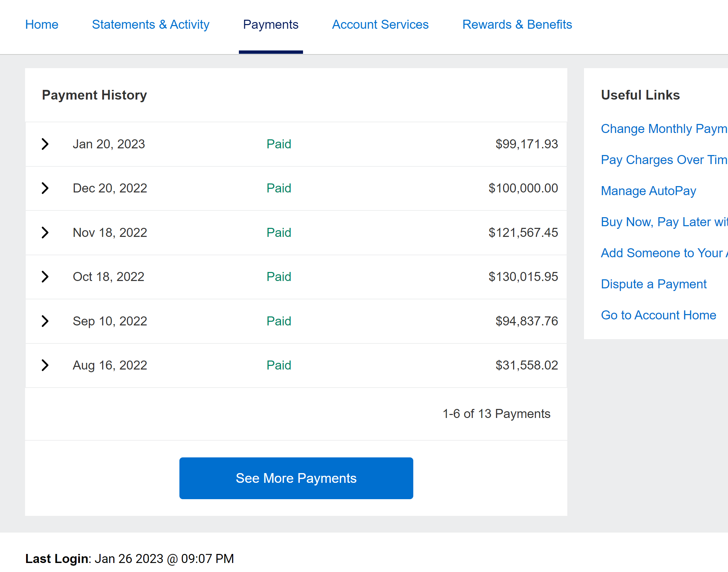The image size is (728, 572).
Task: Open Go to Account Home link
Action: tap(658, 315)
